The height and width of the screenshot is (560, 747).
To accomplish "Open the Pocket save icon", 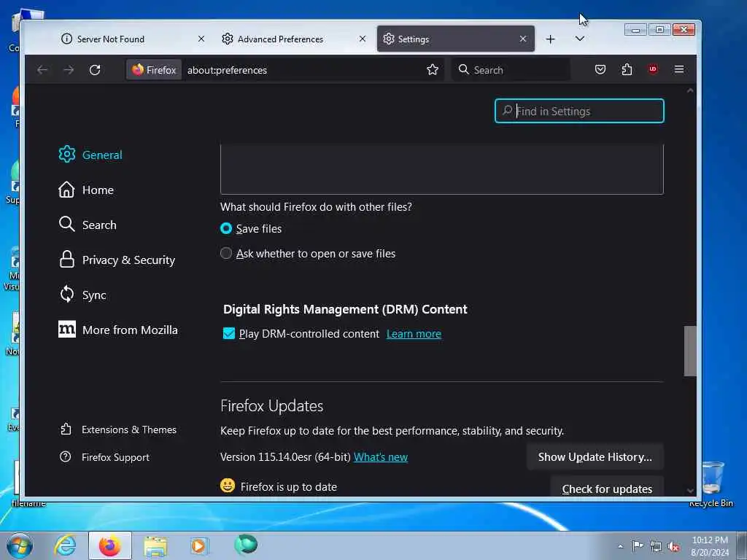I will click(x=600, y=69).
